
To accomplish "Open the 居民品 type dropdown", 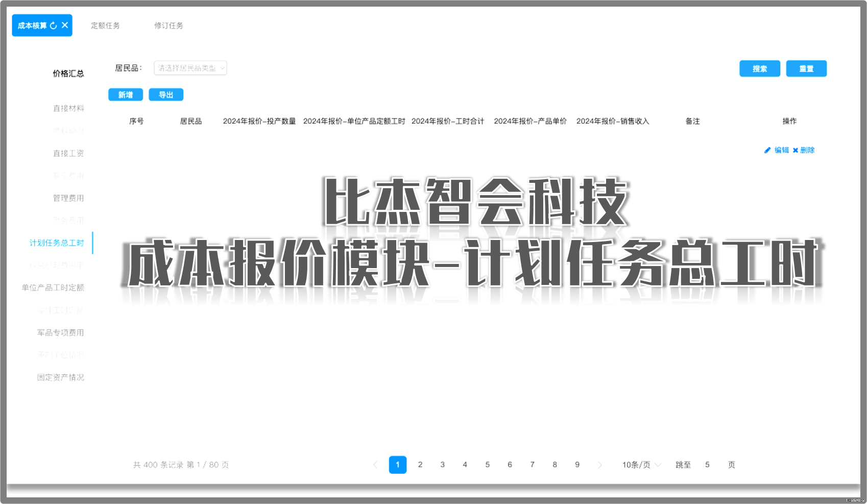I will pos(190,68).
